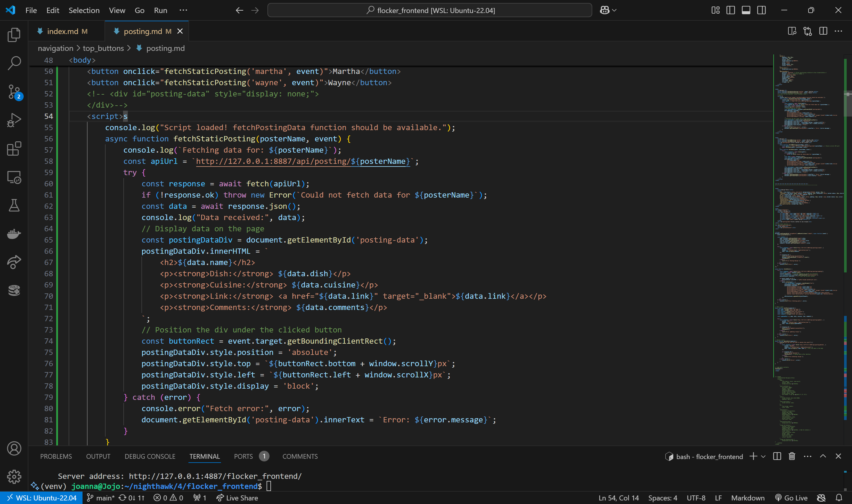Viewport: 852px width, 504px height.
Task: Open notifications bell in status bar
Action: (x=839, y=498)
